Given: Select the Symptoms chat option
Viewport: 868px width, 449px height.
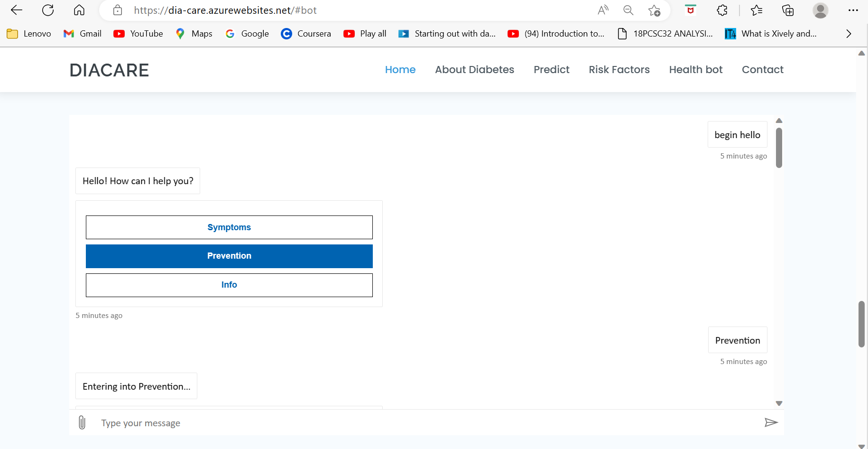Looking at the screenshot, I should click(x=229, y=227).
